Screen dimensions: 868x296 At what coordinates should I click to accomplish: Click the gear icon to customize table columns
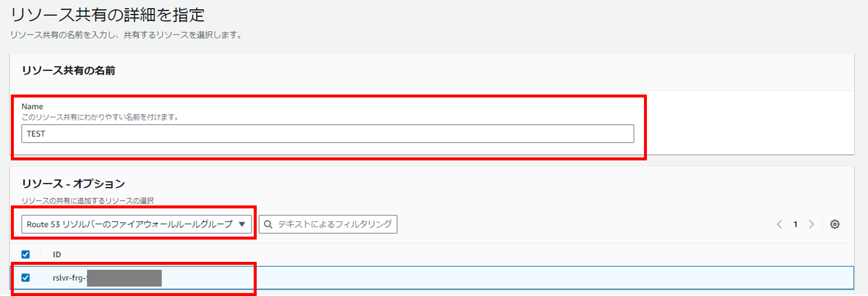(835, 224)
